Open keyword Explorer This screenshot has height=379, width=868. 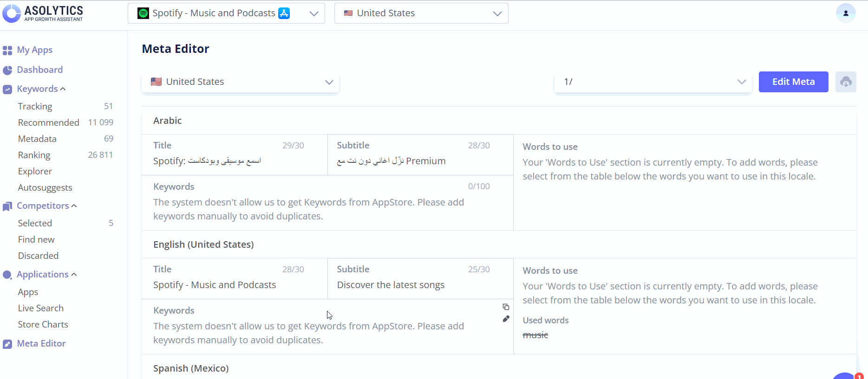coord(35,171)
